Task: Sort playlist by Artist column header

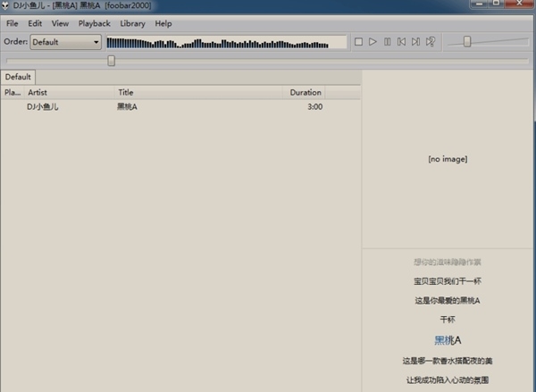Action: [x=70, y=92]
